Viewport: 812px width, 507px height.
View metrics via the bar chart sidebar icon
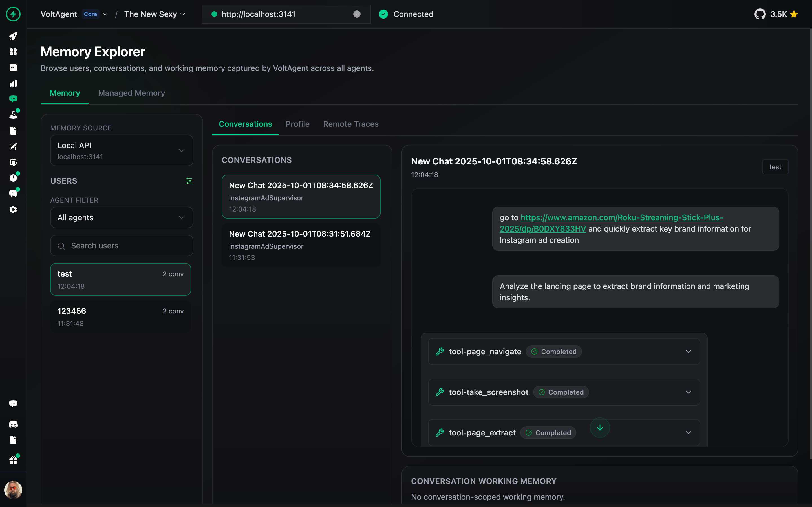click(14, 83)
